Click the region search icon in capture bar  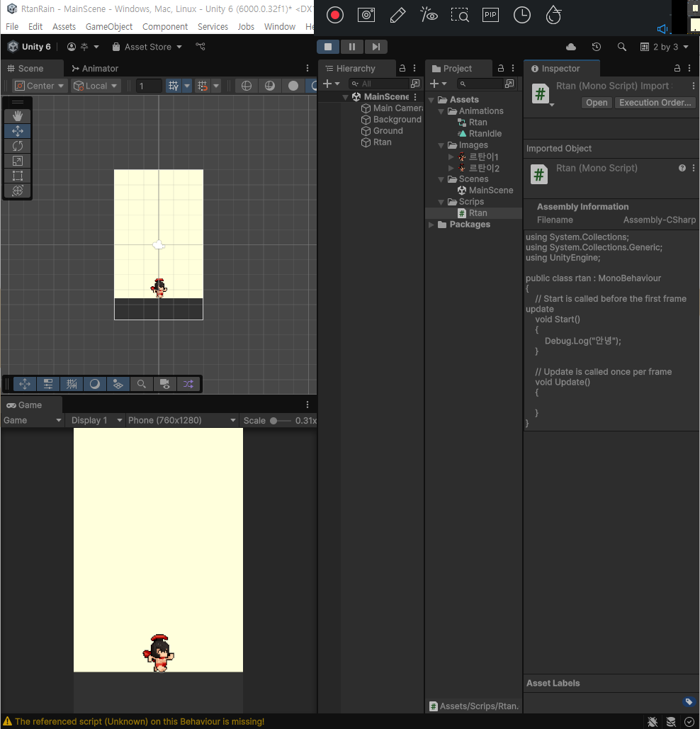click(x=460, y=15)
